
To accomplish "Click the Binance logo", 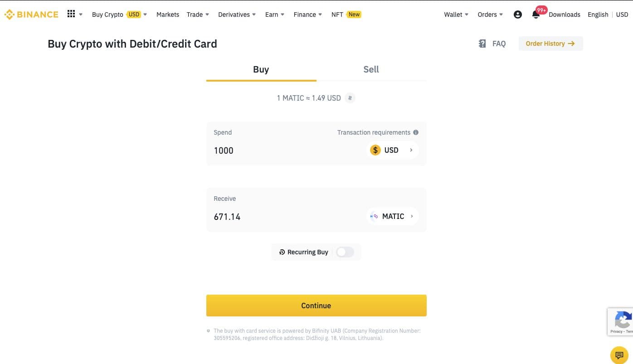I will 31,15.
